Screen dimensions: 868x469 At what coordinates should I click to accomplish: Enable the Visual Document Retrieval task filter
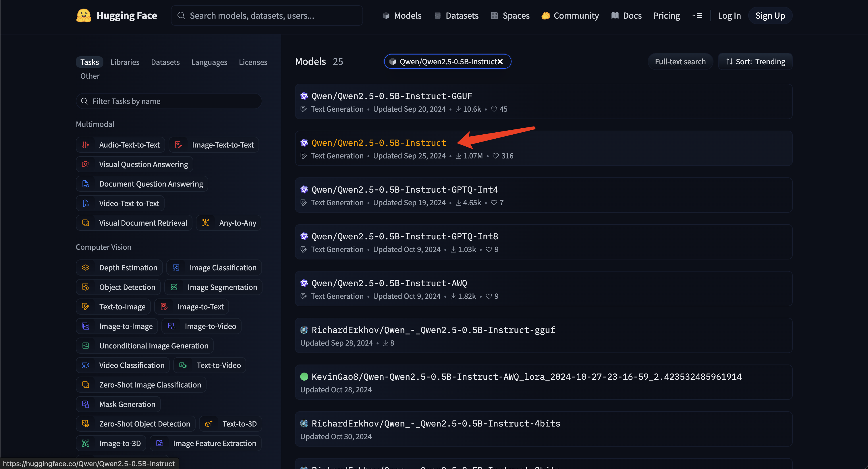[134, 223]
